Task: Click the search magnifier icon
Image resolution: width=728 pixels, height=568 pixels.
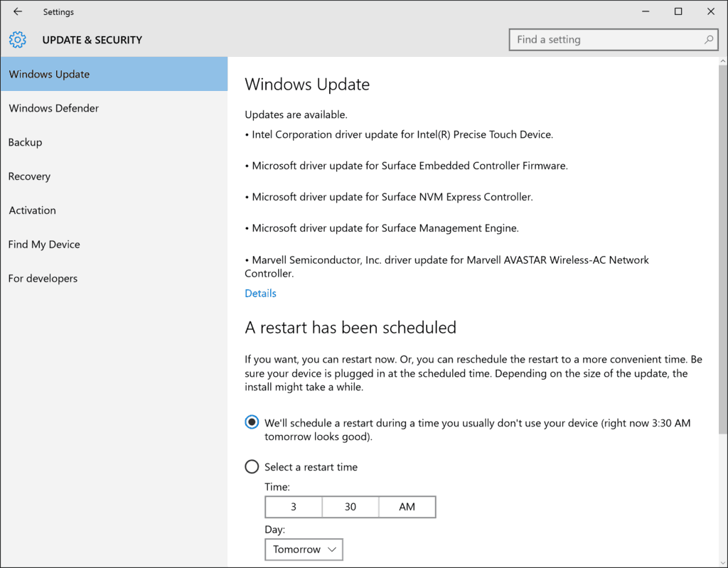Action: 709,40
